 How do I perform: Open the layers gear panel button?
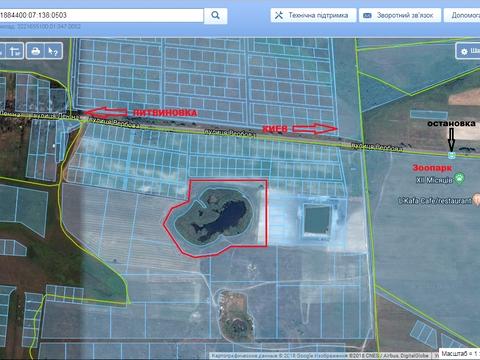[x=468, y=51]
